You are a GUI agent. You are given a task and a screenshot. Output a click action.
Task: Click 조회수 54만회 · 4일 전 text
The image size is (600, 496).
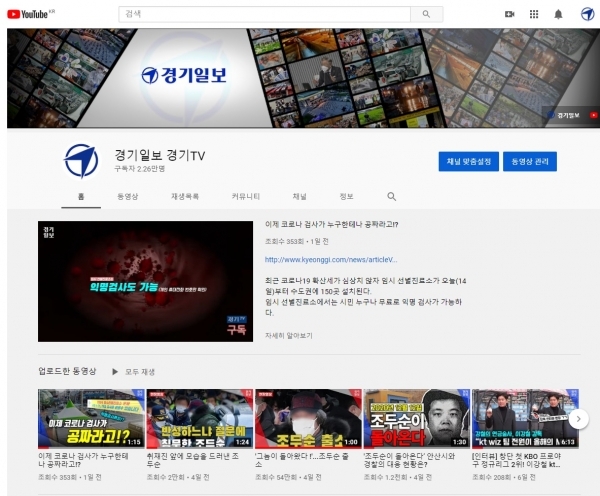(288, 477)
